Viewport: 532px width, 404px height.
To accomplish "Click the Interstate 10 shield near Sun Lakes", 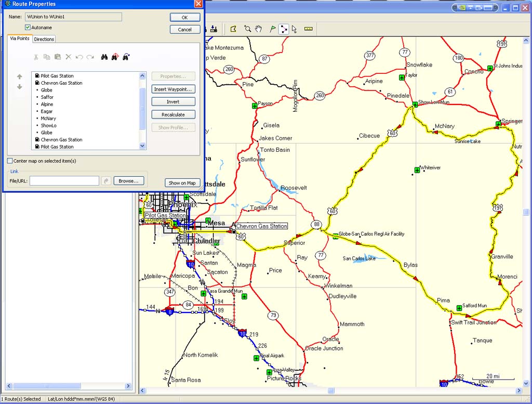I will click(190, 264).
